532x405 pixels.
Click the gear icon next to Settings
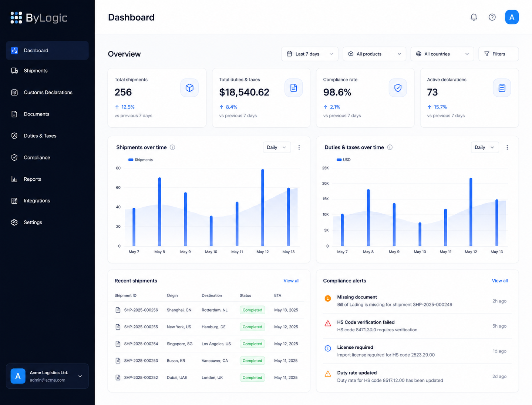14,222
